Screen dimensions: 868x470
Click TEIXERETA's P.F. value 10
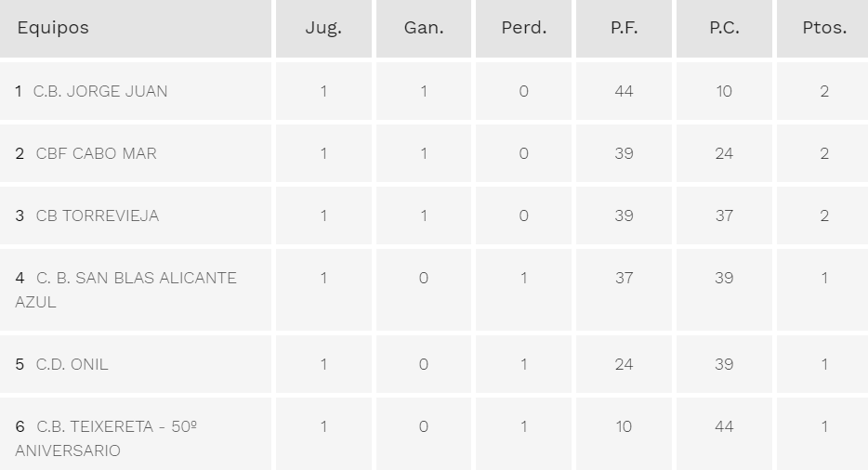tap(624, 426)
